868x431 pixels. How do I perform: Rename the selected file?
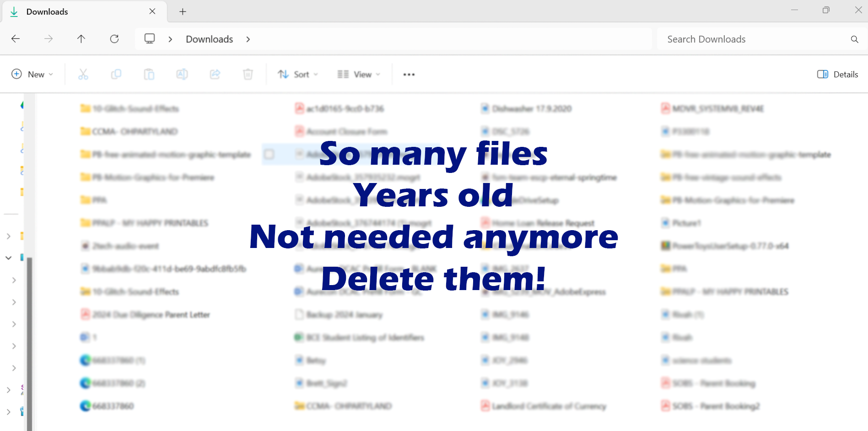tap(182, 74)
